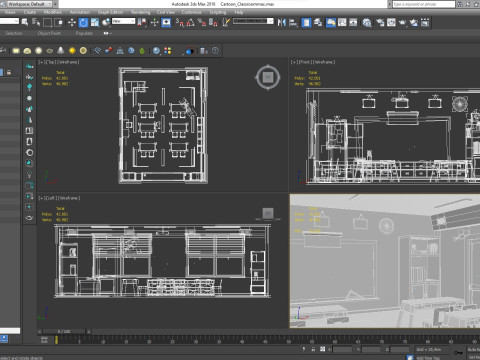Activate Select and Manipulate tool
Image resolution: width=480 pixels, height=360 pixels.
point(155,22)
